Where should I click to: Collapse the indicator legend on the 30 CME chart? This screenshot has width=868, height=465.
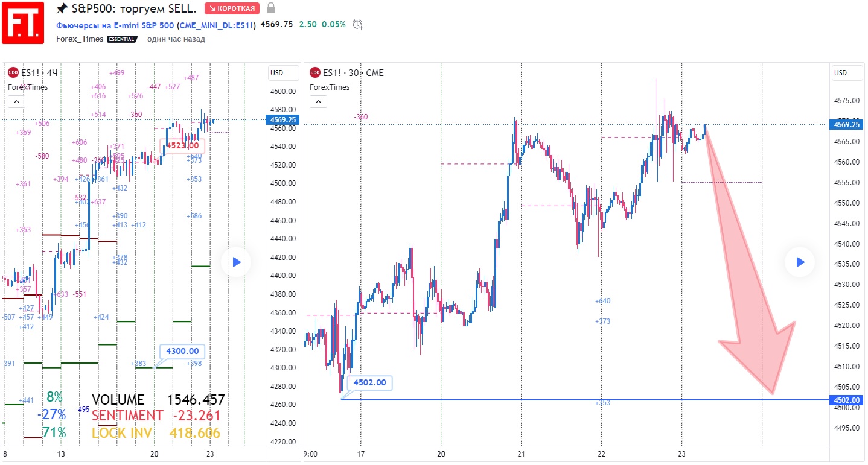pos(318,101)
